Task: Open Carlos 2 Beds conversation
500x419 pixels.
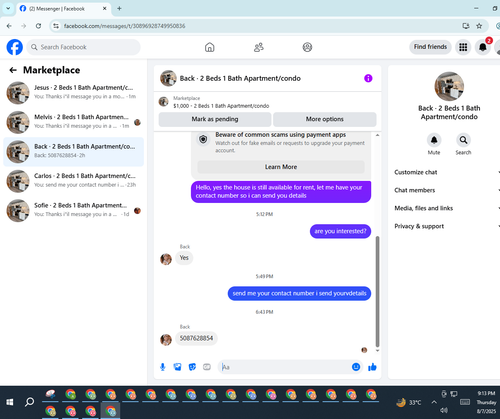Action: (x=73, y=181)
